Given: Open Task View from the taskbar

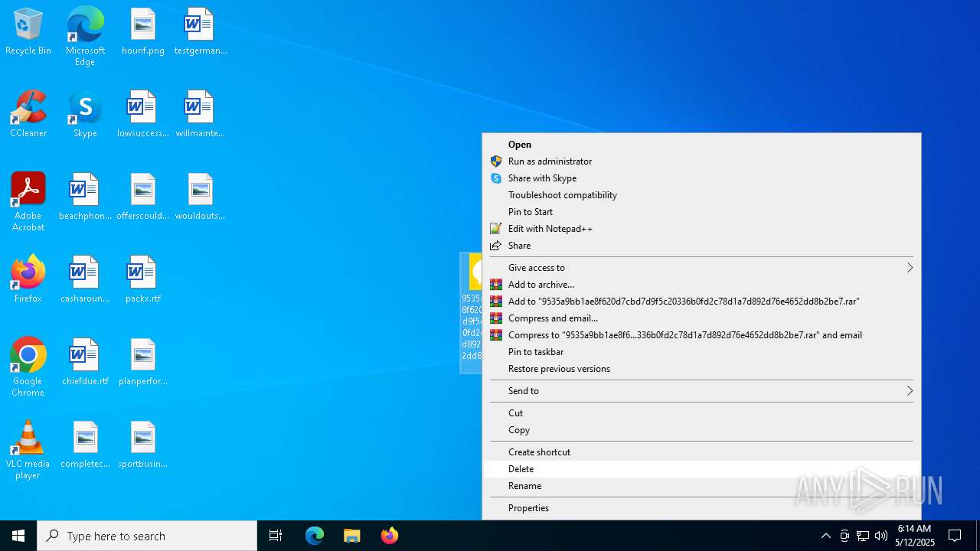Looking at the screenshot, I should tap(276, 536).
